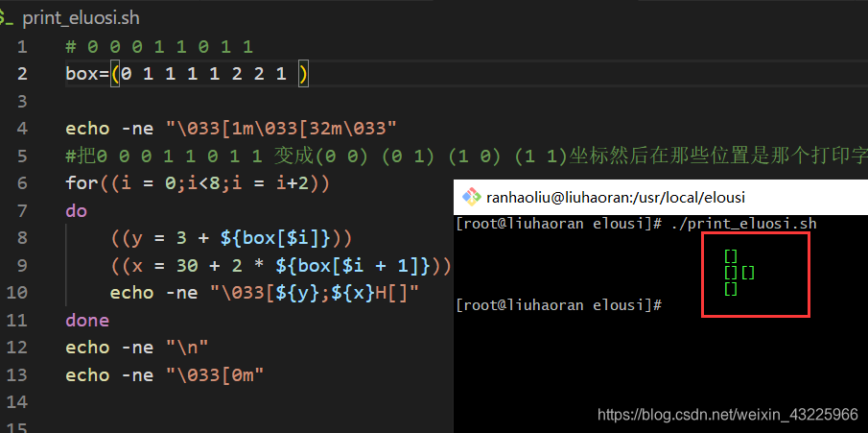Click line number 8 in the gutter
This screenshot has width=868, height=433.
[22, 238]
